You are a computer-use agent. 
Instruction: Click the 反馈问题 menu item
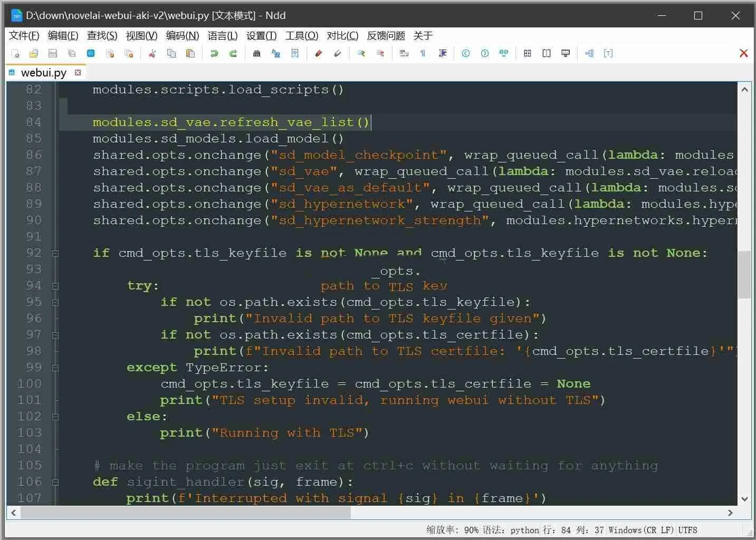click(385, 35)
